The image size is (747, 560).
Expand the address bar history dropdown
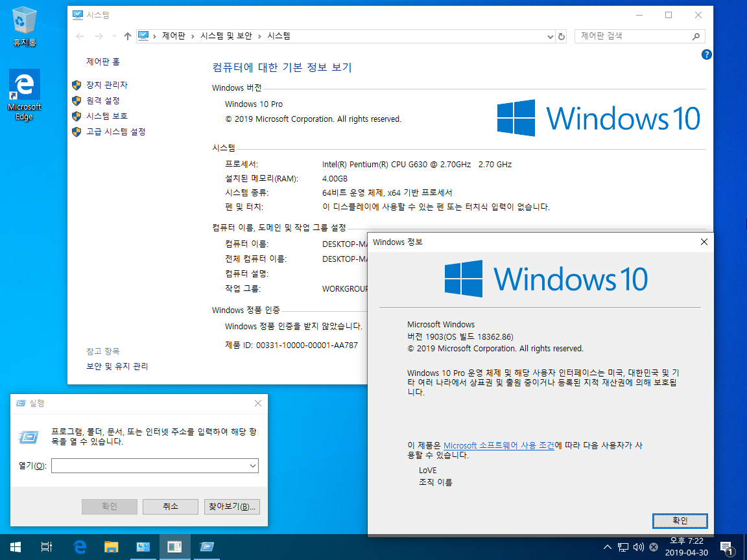click(x=551, y=36)
